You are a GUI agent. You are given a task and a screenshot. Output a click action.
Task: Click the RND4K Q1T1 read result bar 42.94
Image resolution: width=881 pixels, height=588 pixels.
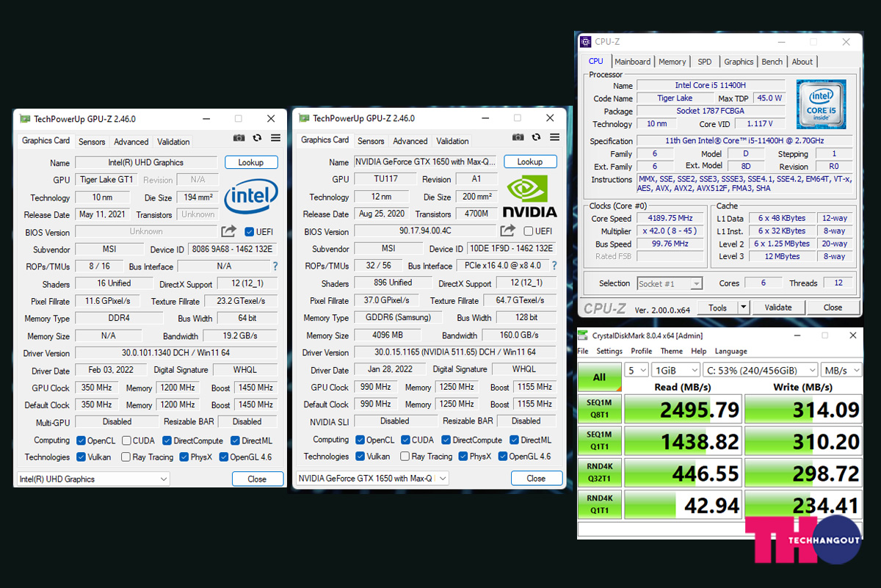(682, 505)
